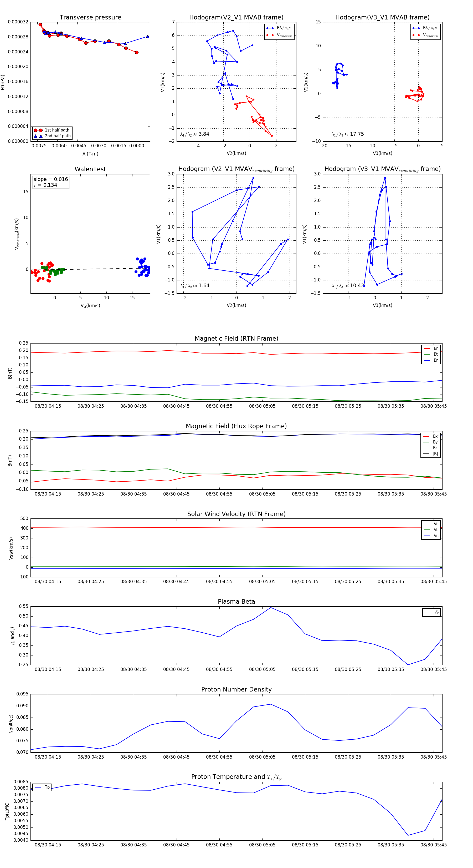Click the λ1/λ3 ≈ 17.75 annotation

click(x=347, y=134)
